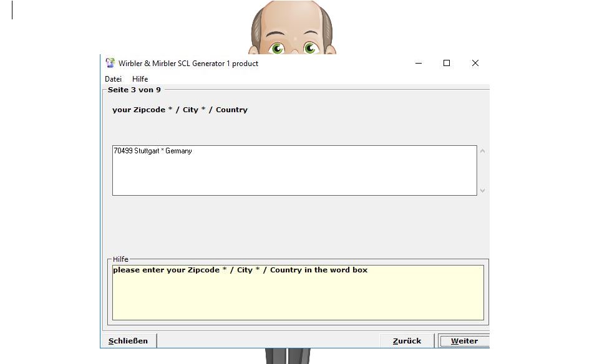Open the Hilfe menu in menu bar
The width and height of the screenshot is (597, 364).
140,79
